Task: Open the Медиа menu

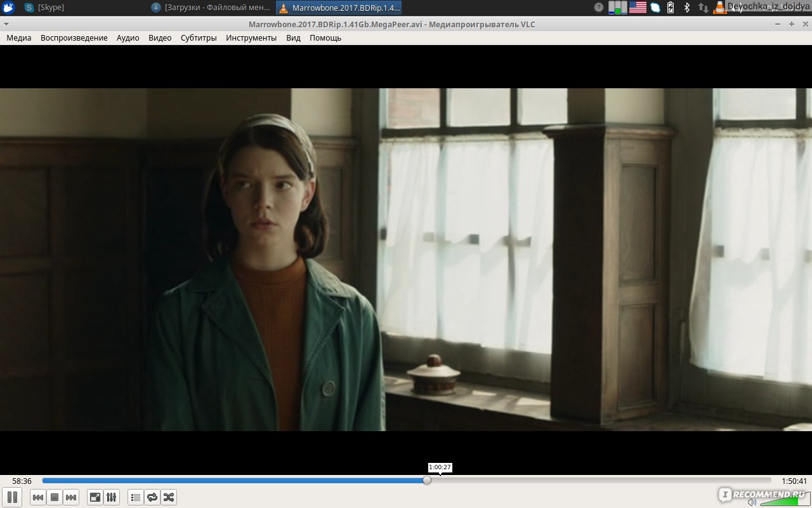Action: pyautogui.click(x=19, y=37)
